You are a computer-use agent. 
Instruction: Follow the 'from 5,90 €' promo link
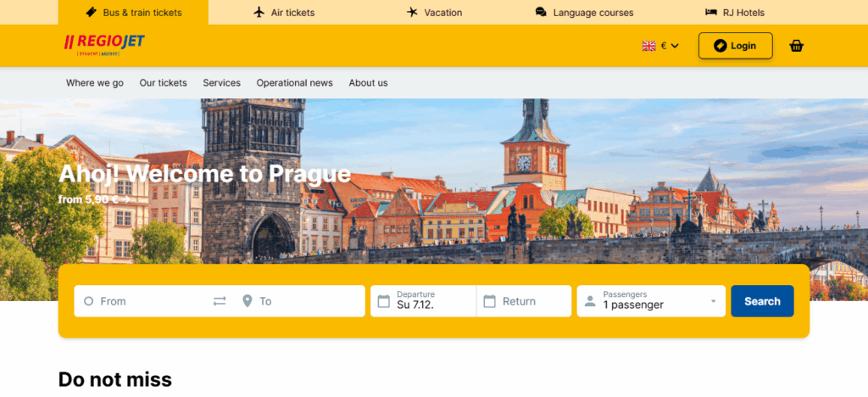[x=94, y=199]
